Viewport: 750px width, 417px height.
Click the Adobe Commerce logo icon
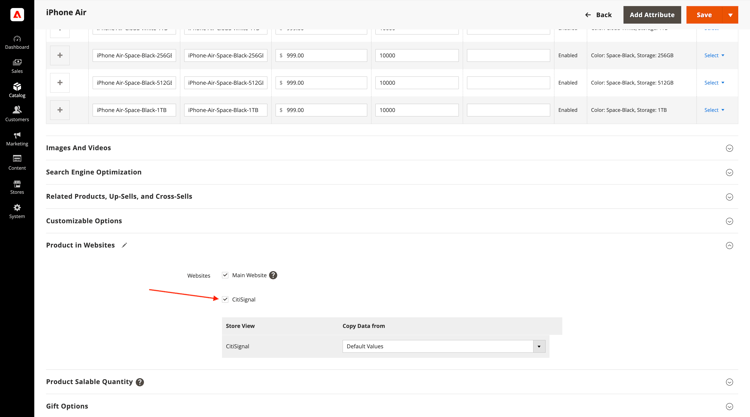17,15
